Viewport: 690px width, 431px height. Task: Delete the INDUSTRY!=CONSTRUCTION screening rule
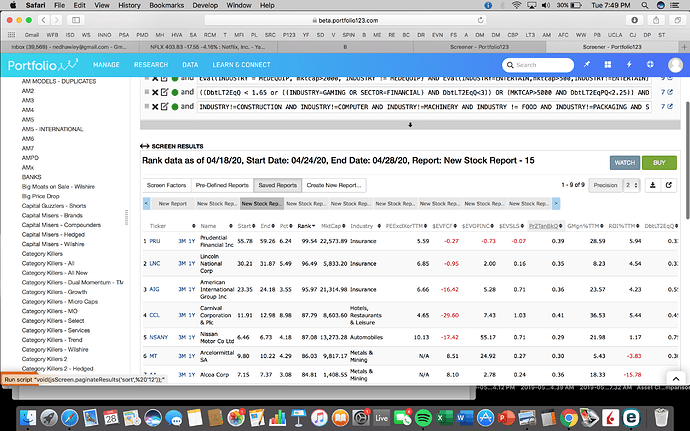click(x=155, y=107)
